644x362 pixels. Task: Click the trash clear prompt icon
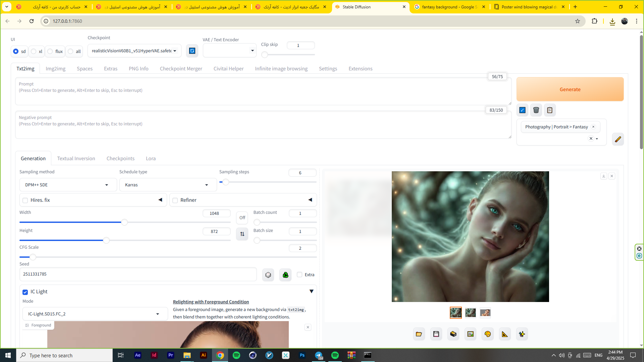(536, 110)
